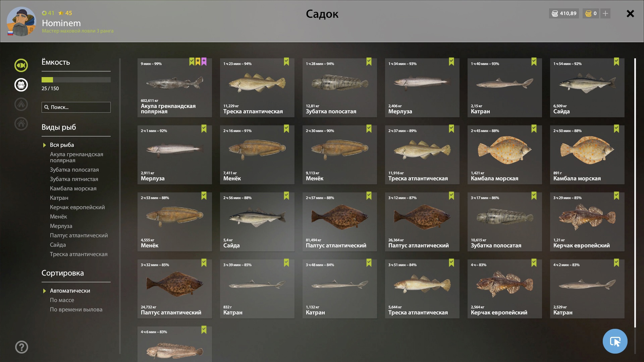
Task: Open the help question mark icon
Action: pos(21,347)
